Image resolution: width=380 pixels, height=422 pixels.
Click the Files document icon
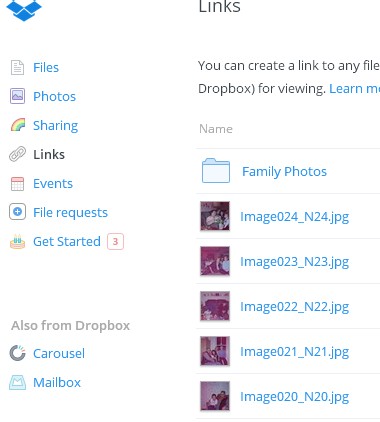point(17,67)
